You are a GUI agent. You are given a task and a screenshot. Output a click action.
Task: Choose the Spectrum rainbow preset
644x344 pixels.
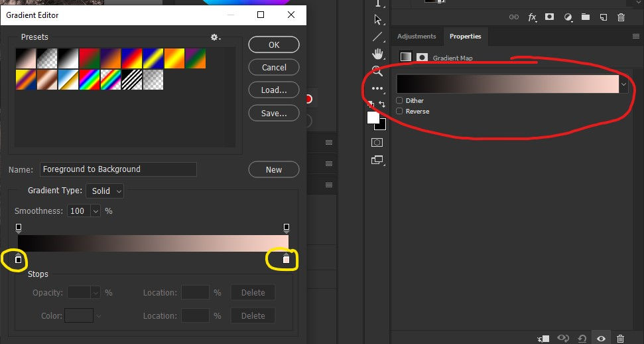(x=90, y=80)
